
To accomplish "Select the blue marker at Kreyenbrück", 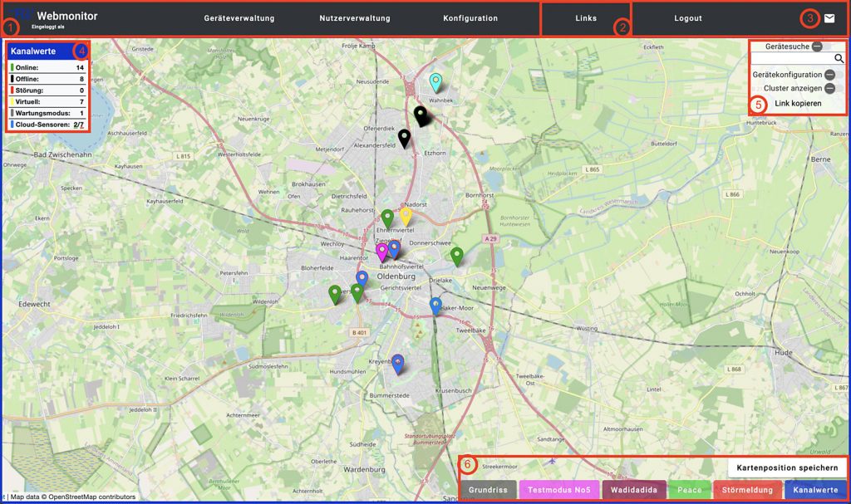I will click(x=398, y=364).
